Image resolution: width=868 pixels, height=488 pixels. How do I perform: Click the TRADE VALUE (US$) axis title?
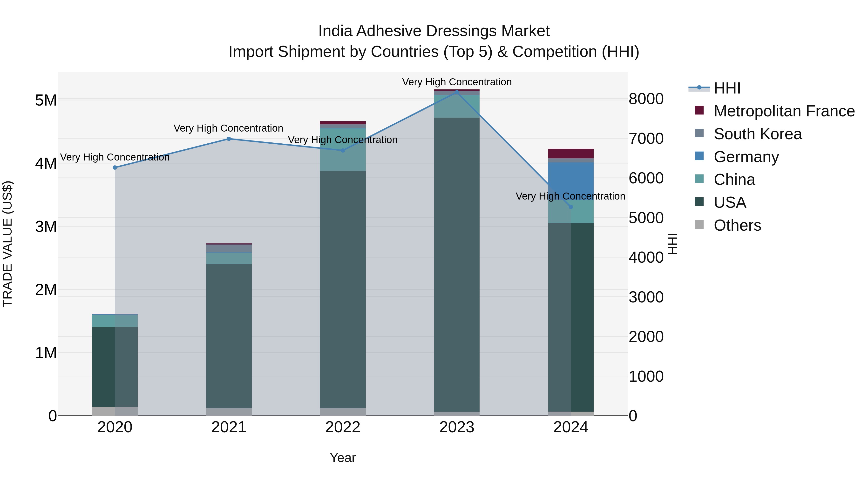7,244
